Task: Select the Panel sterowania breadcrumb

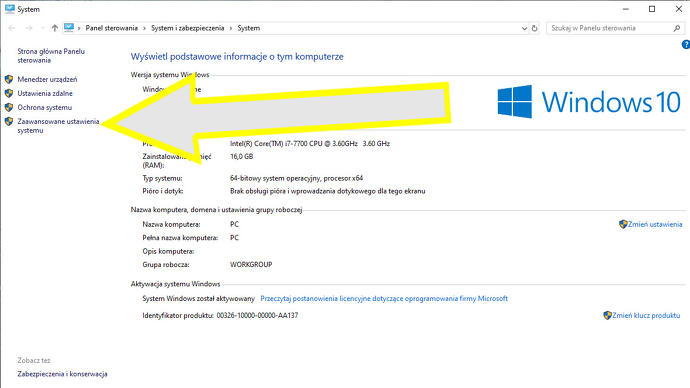Action: coord(111,28)
